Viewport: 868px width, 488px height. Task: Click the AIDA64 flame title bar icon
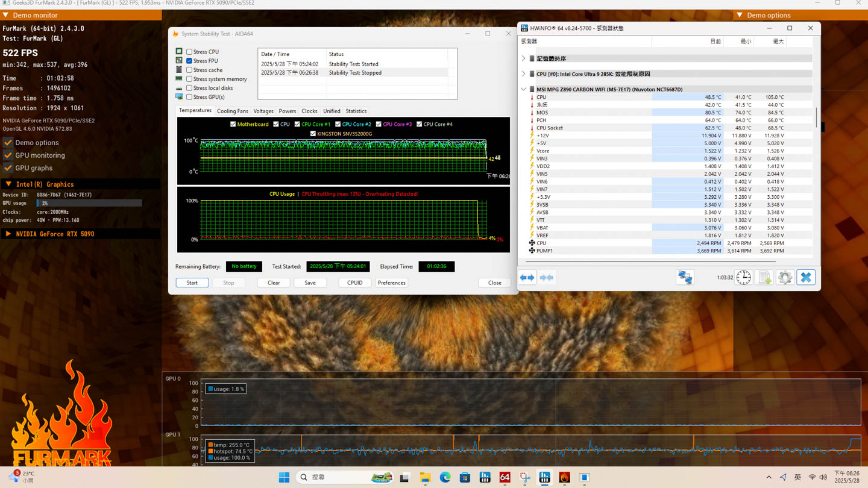(175, 34)
